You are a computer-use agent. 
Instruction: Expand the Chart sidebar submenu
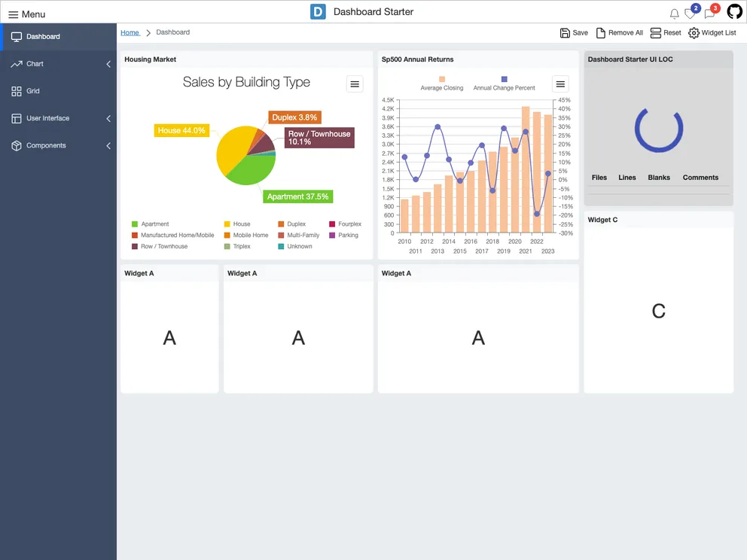pyautogui.click(x=108, y=64)
